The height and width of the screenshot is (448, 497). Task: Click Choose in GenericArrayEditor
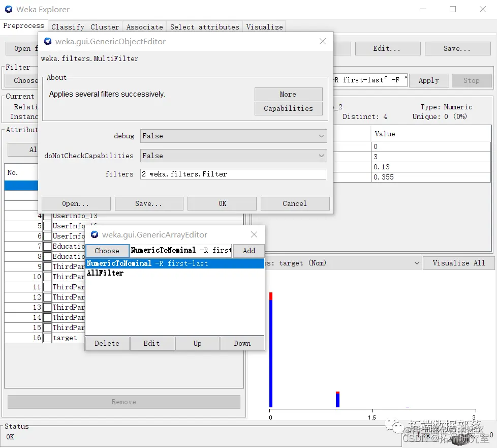tap(107, 251)
